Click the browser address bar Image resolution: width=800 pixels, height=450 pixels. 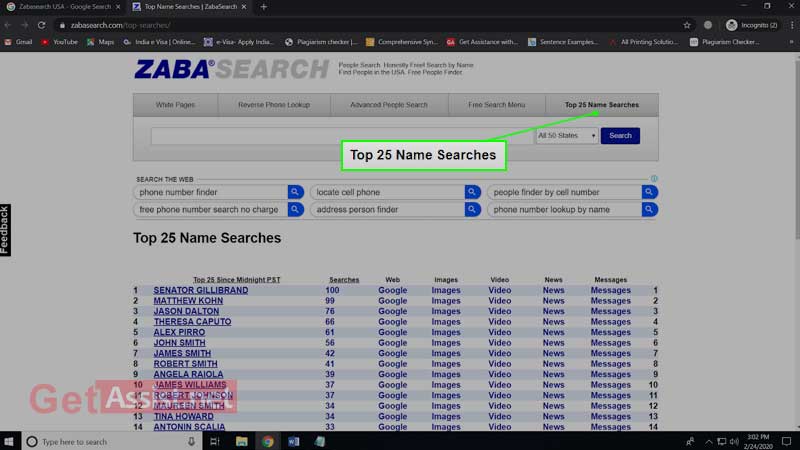click(x=367, y=25)
